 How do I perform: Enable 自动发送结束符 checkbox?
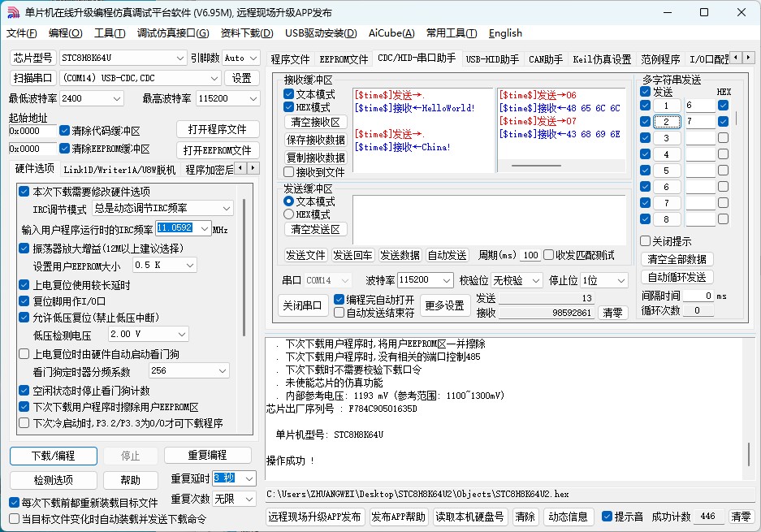(339, 313)
